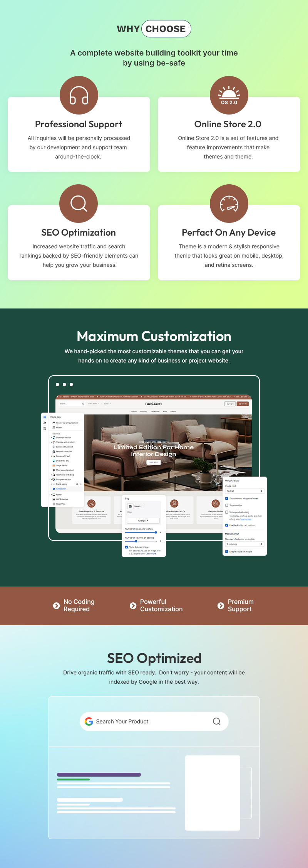Open the Change dropdown in Blog panel
308x868 pixels.
tap(143, 521)
